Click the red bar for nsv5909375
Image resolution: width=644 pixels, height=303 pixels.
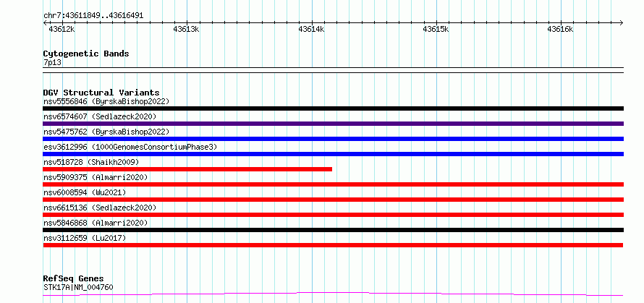point(333,184)
